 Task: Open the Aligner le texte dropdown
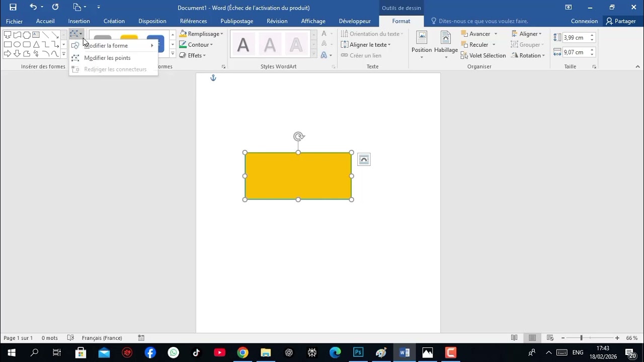pyautogui.click(x=366, y=45)
